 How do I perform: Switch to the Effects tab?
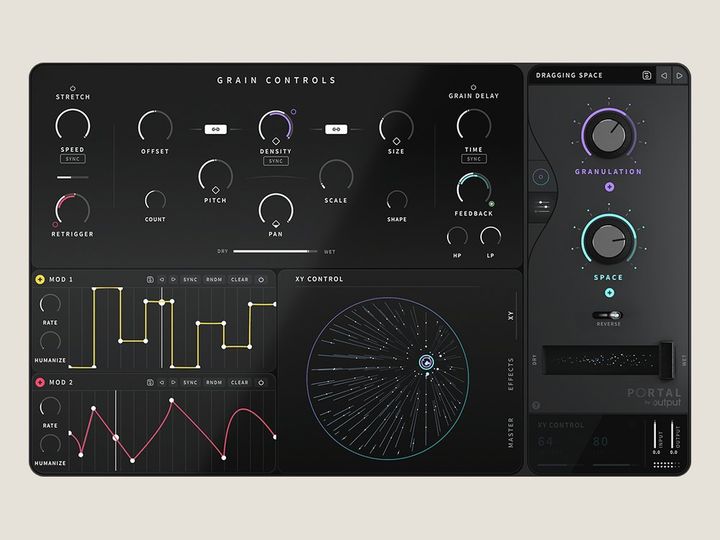[x=511, y=374]
